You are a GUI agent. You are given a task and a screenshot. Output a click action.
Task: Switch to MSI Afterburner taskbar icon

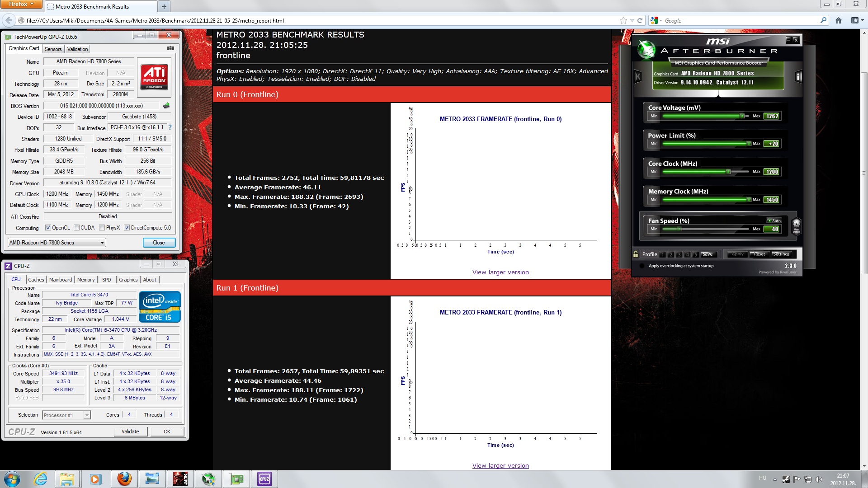click(x=208, y=479)
